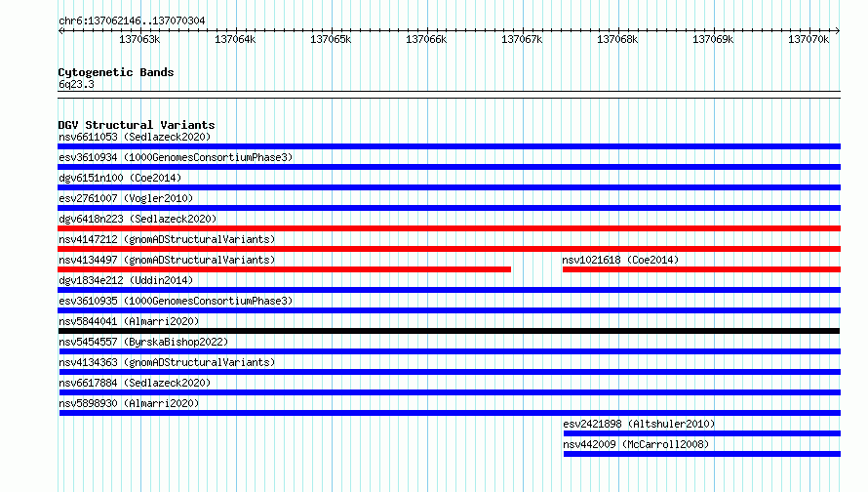This screenshot has height=492, width=868.
Task: Click the chr6:137062146..137070304 region label
Action: click(132, 20)
